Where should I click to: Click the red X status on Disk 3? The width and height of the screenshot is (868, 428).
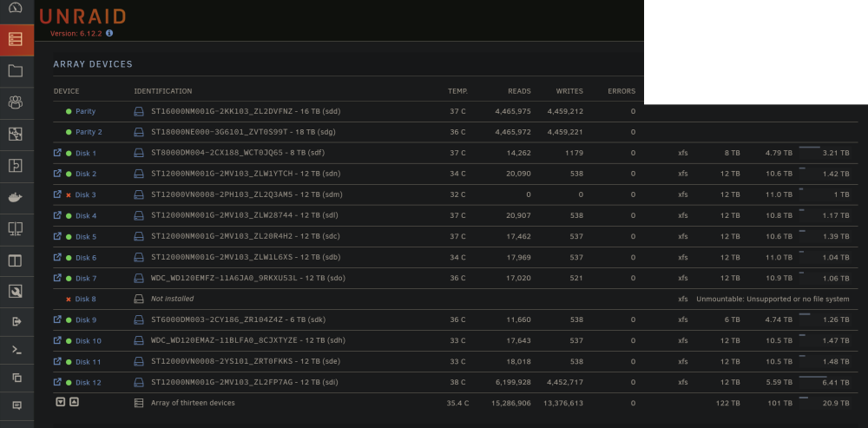[69, 194]
